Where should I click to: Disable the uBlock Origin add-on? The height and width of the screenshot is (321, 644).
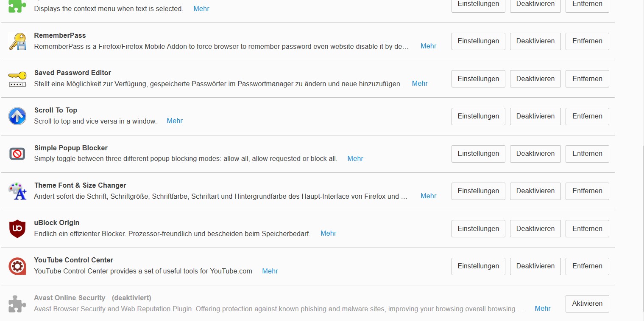tap(535, 228)
